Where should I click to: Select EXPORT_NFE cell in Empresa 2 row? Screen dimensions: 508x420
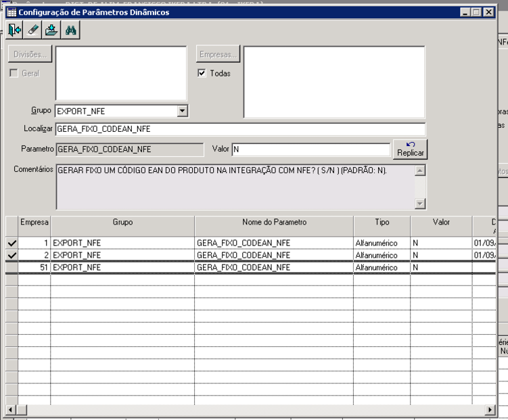pyautogui.click(x=122, y=255)
